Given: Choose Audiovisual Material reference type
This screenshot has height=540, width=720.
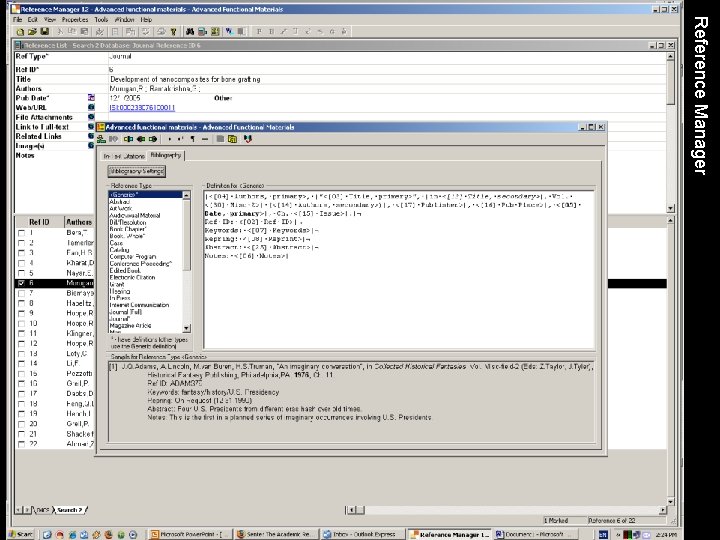Looking at the screenshot, I should [135, 215].
